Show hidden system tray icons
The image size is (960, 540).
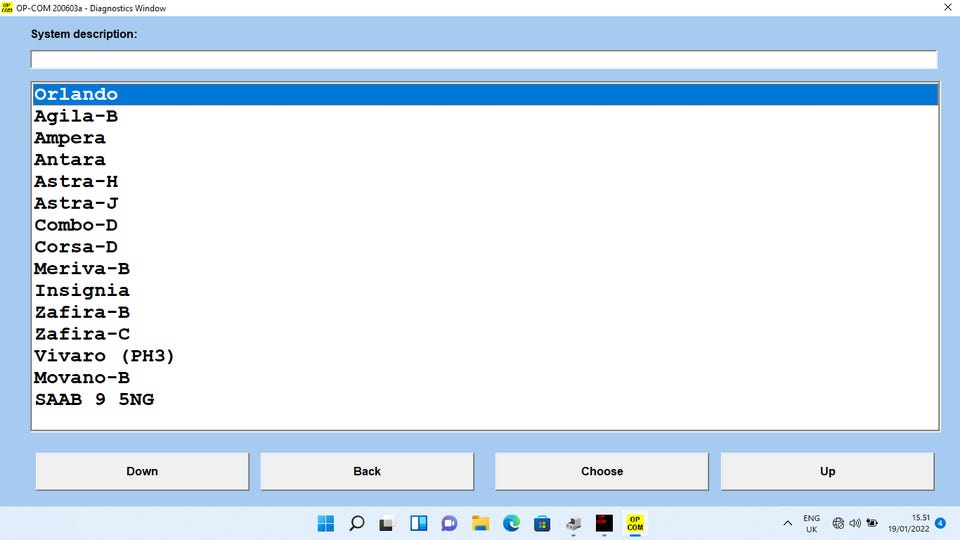[787, 523]
